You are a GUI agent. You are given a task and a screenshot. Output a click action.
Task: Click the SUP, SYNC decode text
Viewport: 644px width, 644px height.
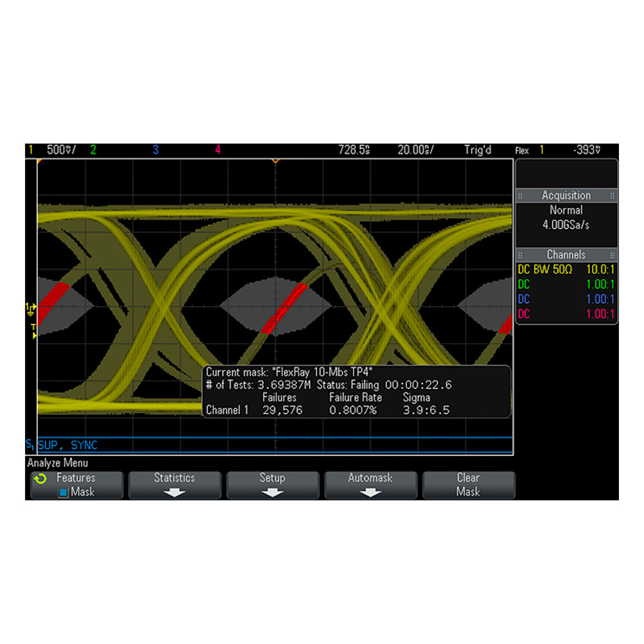[x=68, y=445]
